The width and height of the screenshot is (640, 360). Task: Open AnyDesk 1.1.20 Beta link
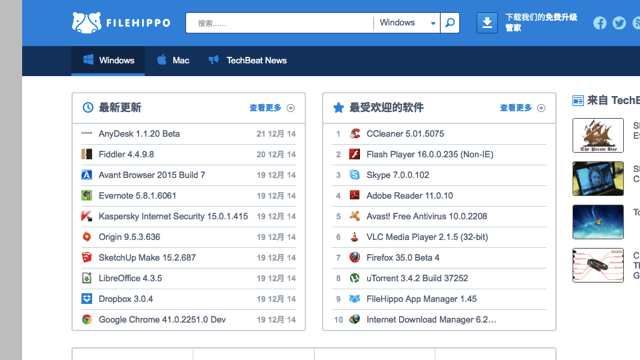tap(139, 133)
